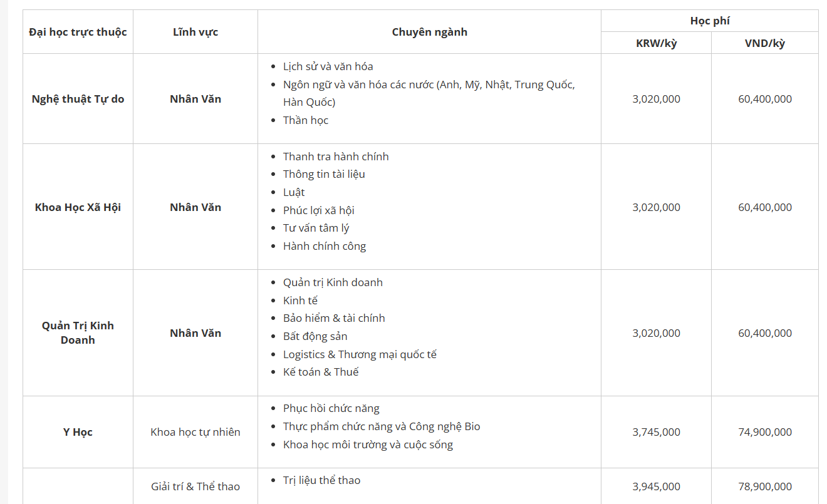Image resolution: width=827 pixels, height=504 pixels.
Task: Click the 'Chuyên ngành' column header
Action: 429,32
